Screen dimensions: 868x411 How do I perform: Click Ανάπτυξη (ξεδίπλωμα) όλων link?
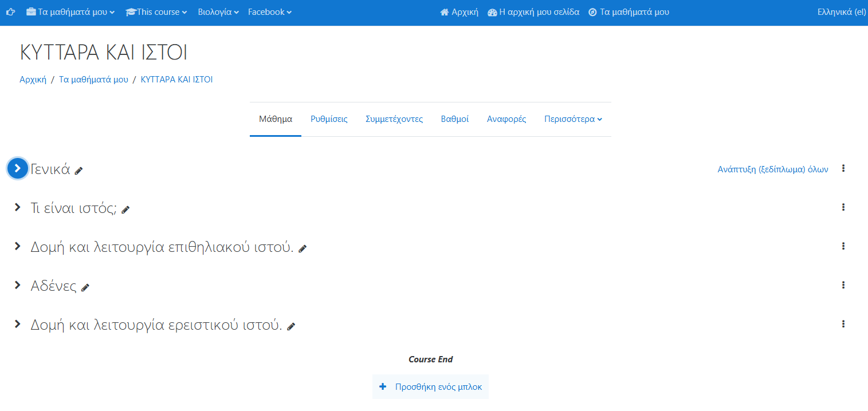(772, 169)
